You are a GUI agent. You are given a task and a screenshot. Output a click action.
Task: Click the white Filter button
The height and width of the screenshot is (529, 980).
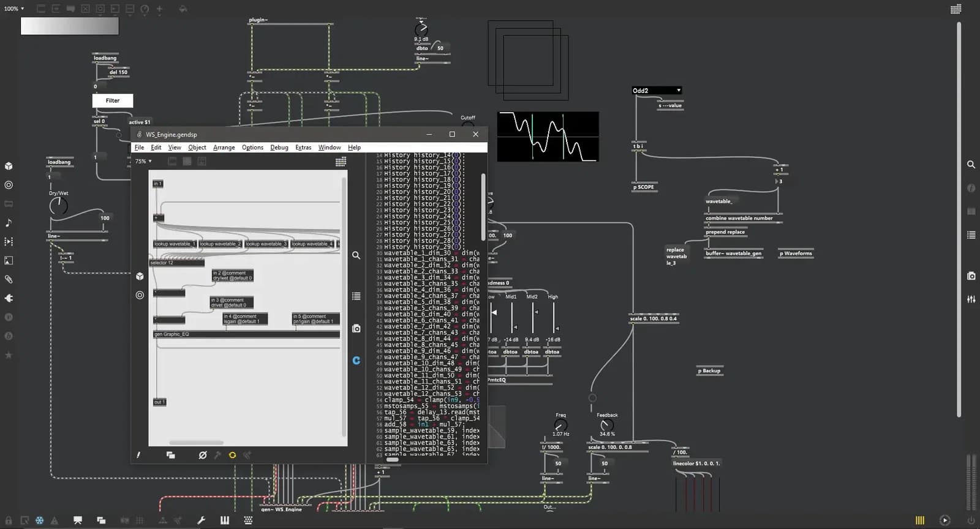tap(113, 100)
